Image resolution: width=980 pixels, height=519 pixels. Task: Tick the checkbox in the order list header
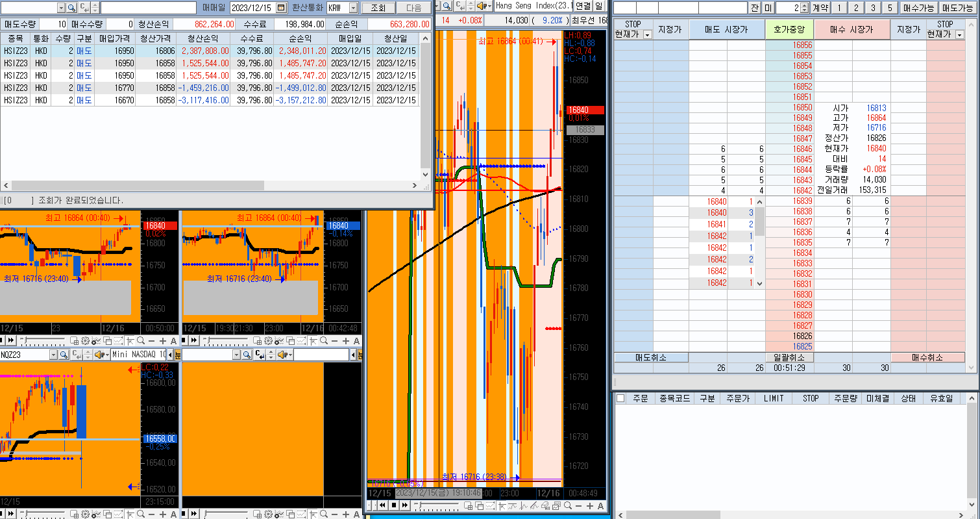click(620, 398)
